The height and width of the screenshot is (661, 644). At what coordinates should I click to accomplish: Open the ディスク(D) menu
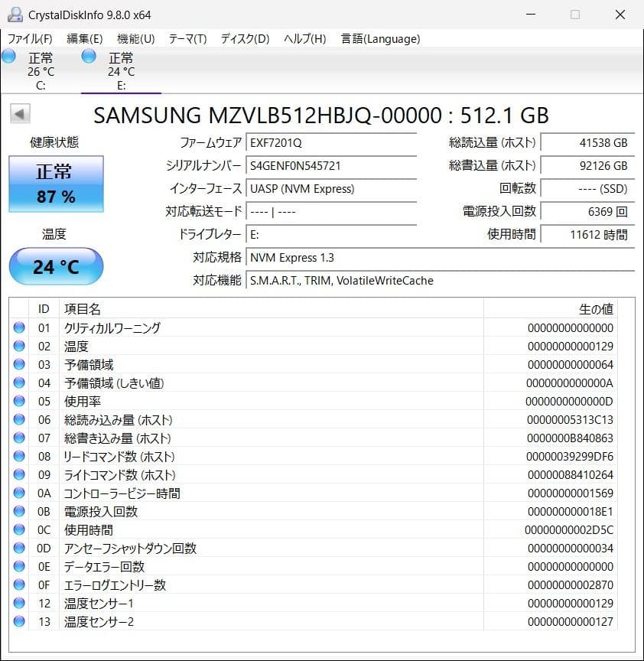click(245, 39)
